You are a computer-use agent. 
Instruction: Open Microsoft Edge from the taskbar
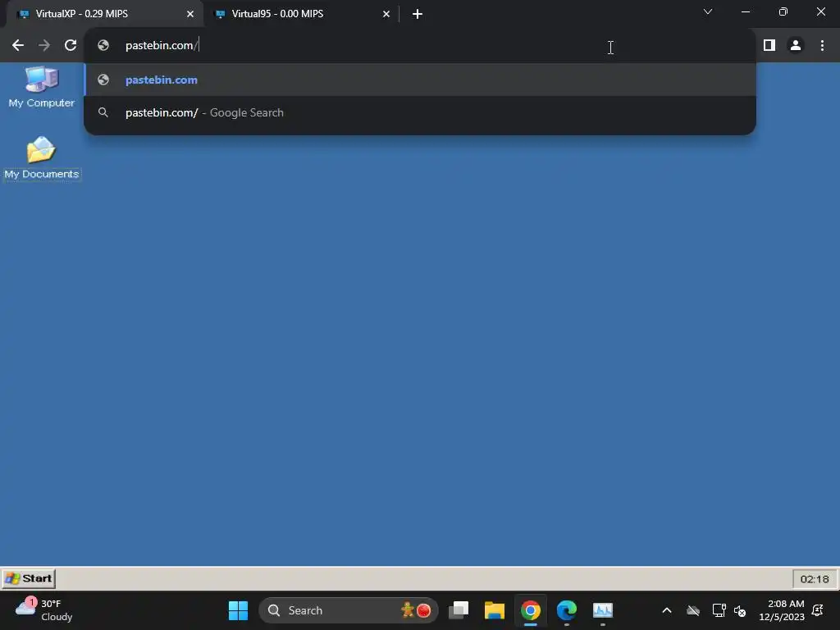point(566,610)
